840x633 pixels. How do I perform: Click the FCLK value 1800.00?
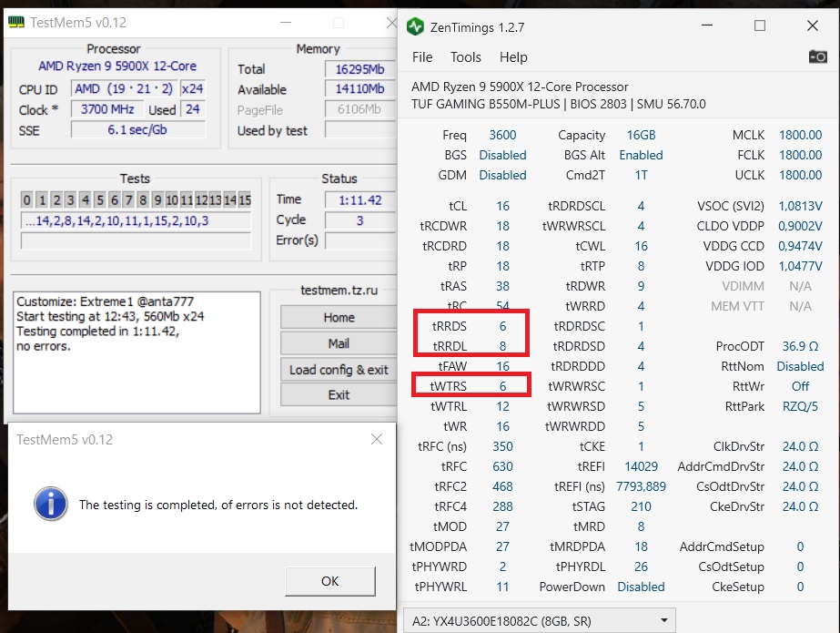pos(800,155)
